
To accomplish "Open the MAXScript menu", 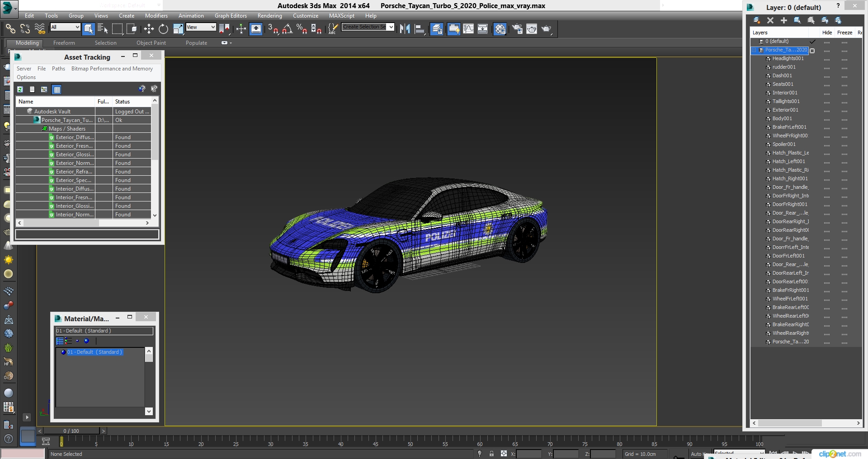I will [342, 16].
